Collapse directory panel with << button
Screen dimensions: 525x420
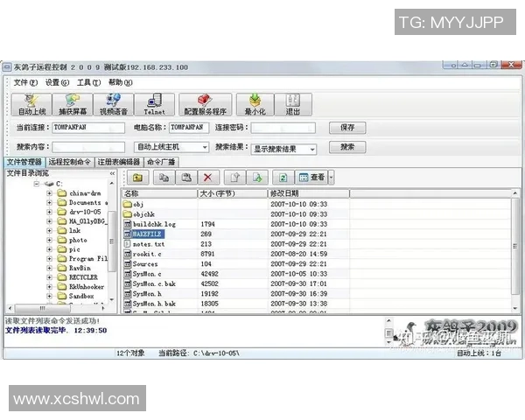pos(112,173)
